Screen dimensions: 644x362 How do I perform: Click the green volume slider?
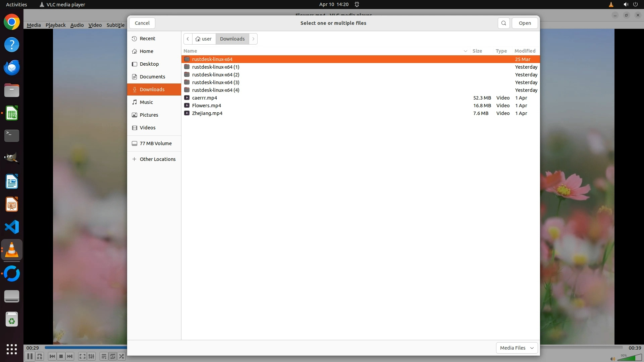pyautogui.click(x=630, y=358)
